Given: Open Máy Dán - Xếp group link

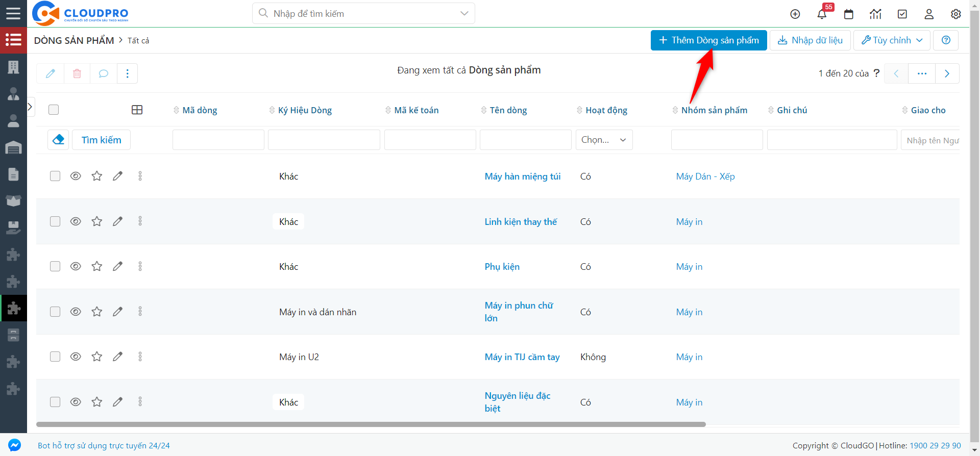Looking at the screenshot, I should pos(705,176).
